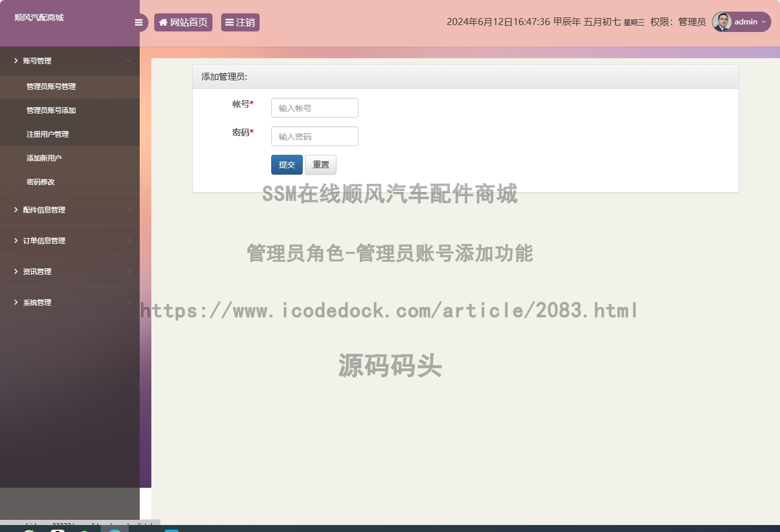
Task: Submit the form with 提交
Action: point(287,165)
